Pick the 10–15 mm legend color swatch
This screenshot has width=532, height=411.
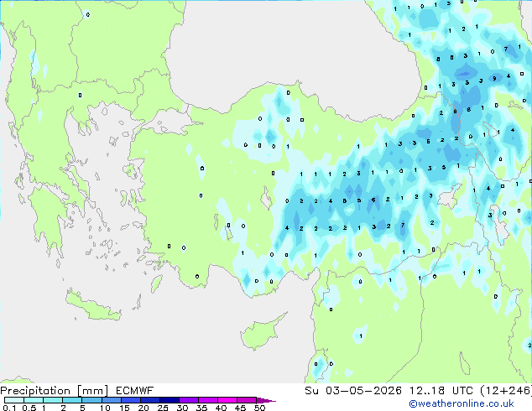pos(111,400)
